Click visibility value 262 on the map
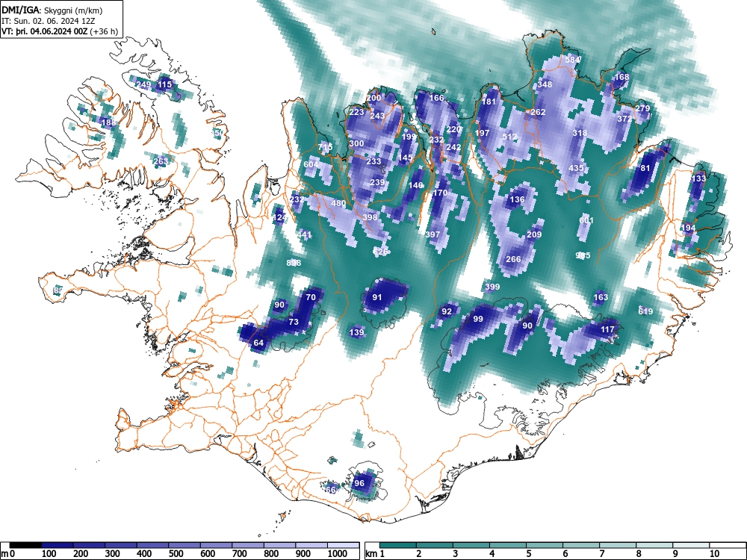 click(538, 112)
